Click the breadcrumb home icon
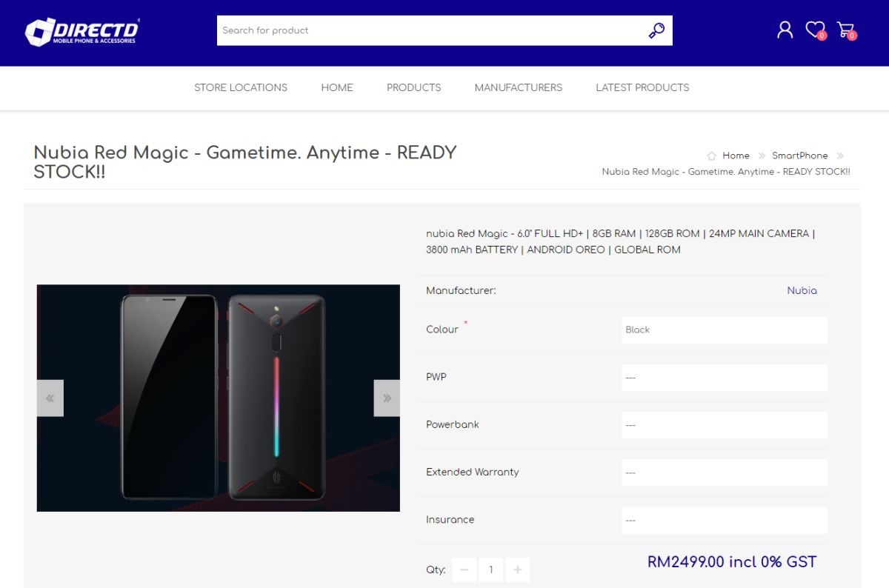The image size is (889, 588). (x=711, y=156)
